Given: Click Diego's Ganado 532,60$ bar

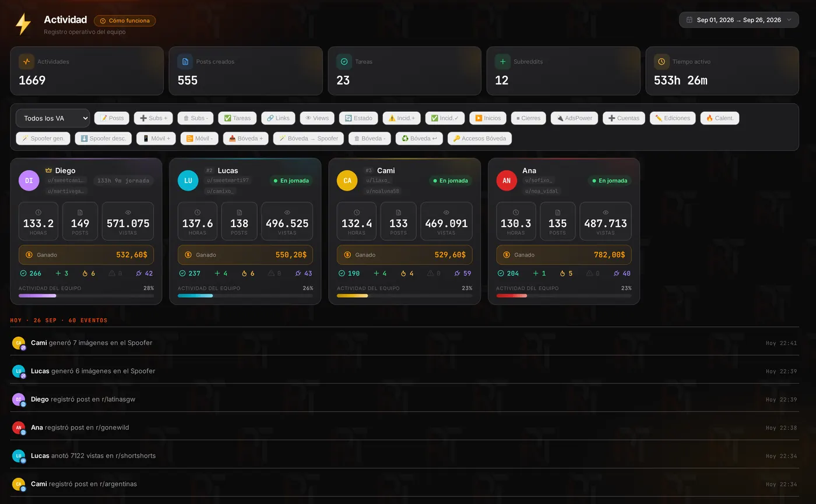Looking at the screenshot, I should (x=86, y=255).
